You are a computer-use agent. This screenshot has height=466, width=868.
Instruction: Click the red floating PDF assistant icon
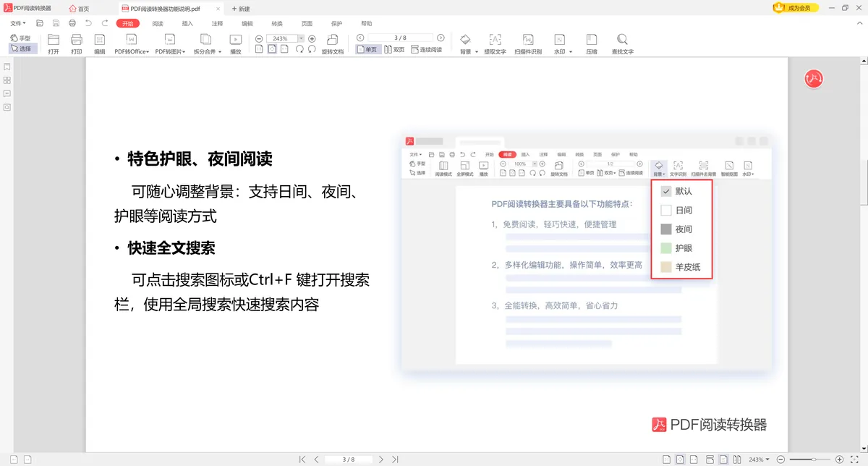pyautogui.click(x=814, y=79)
